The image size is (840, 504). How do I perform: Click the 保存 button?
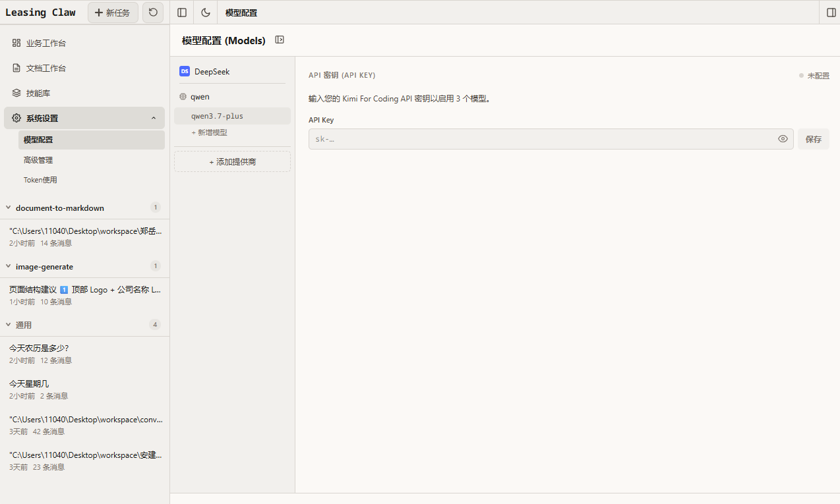tap(813, 139)
